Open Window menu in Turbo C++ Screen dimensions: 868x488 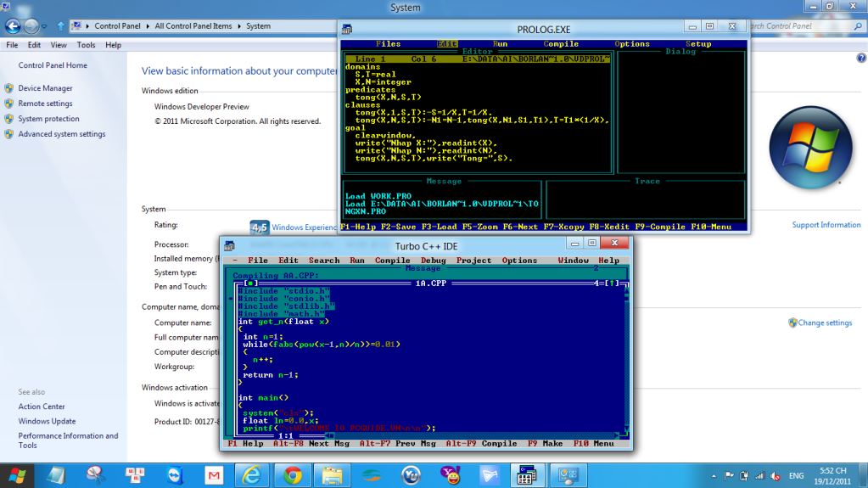point(573,261)
